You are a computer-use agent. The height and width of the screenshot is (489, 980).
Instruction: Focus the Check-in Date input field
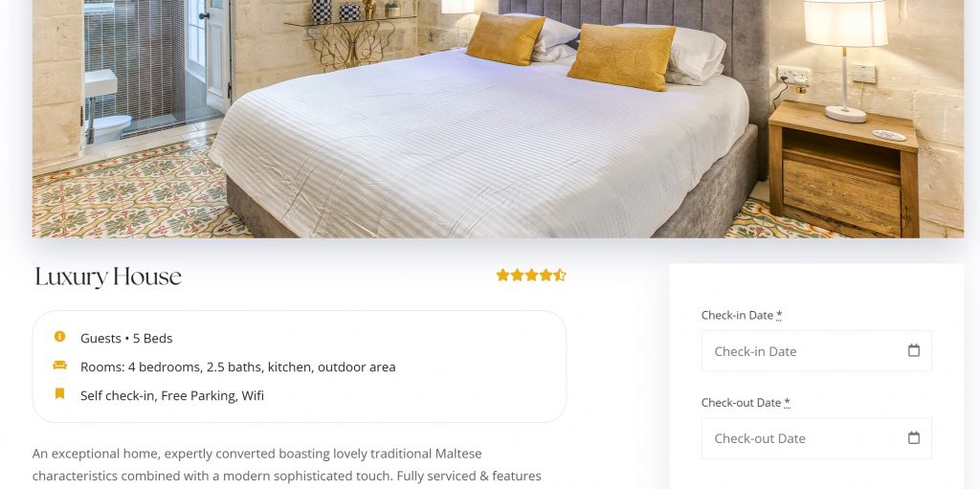(x=816, y=351)
